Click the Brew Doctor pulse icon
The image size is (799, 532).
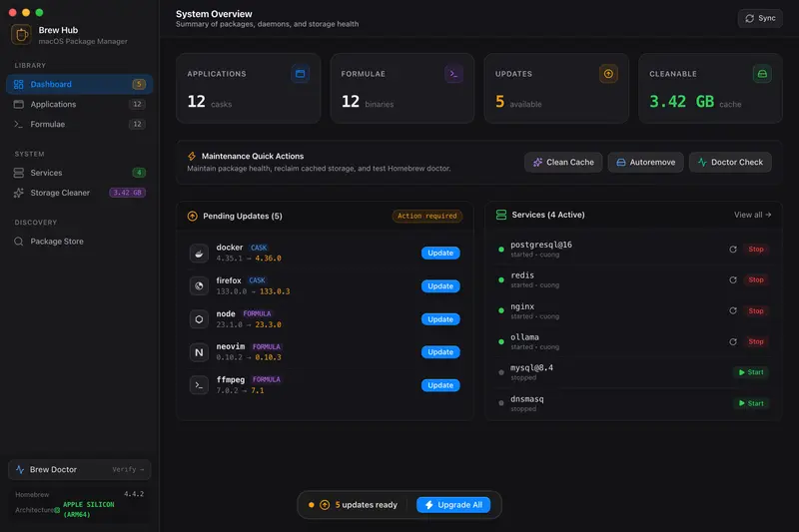pos(20,470)
